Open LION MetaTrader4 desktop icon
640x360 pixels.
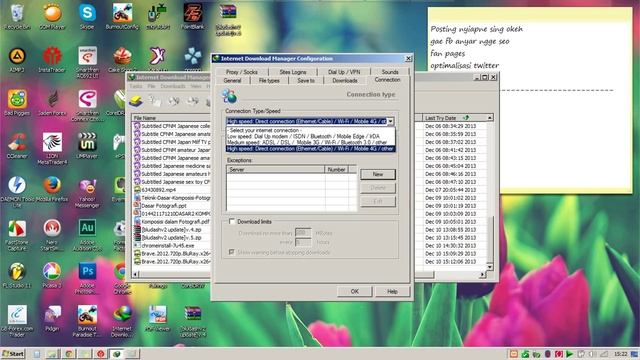(52, 149)
